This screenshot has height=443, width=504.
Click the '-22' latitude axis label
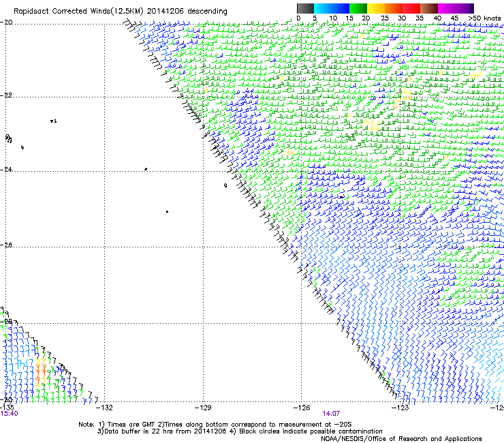point(7,95)
